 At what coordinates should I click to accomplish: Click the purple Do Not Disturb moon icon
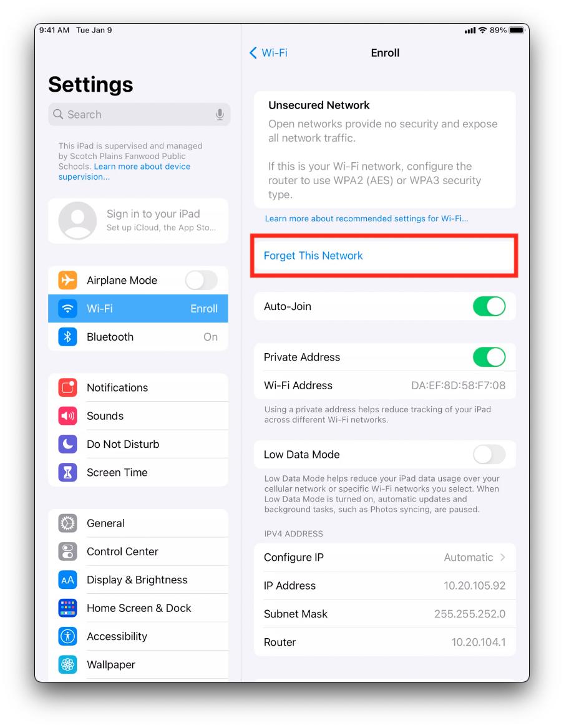pyautogui.click(x=68, y=444)
